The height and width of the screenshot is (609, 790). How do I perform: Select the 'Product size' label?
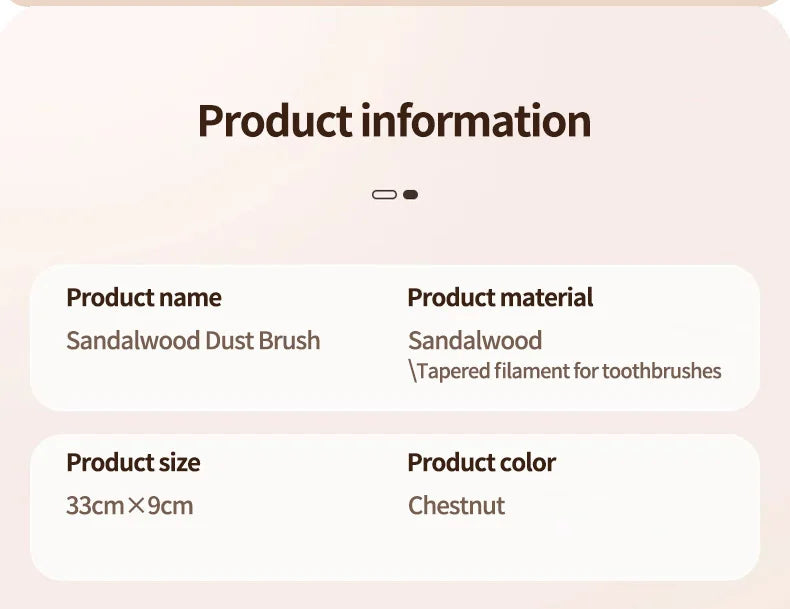[x=133, y=463]
